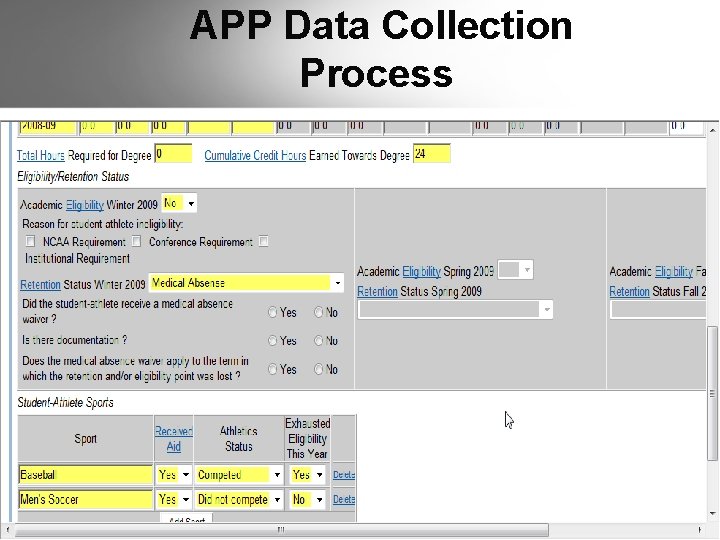Screen dimensions: 720x540
Task: Select No for medical absence waiver received
Action: click(319, 313)
